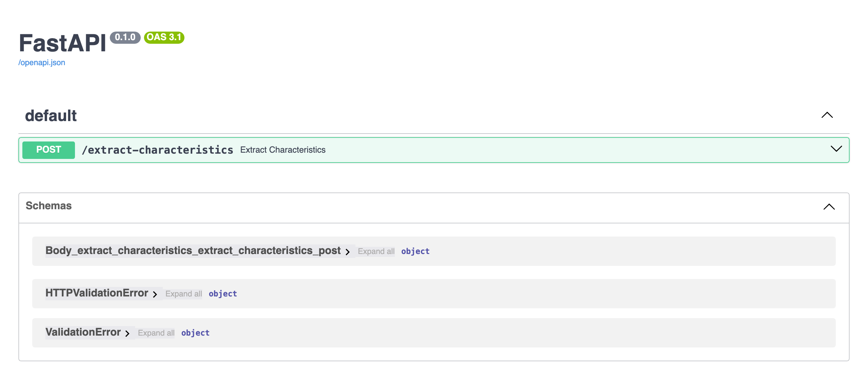Collapse the Schemas section chevron

(829, 207)
